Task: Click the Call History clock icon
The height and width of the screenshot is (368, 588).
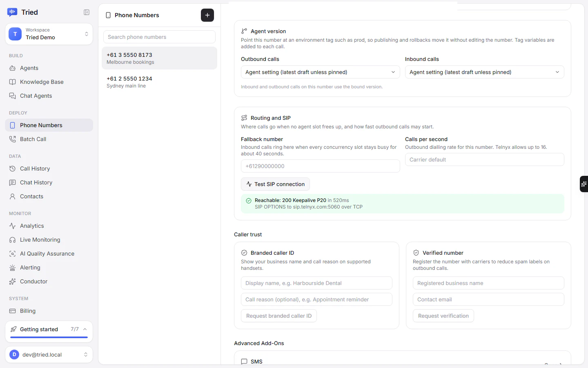Action: (x=13, y=168)
